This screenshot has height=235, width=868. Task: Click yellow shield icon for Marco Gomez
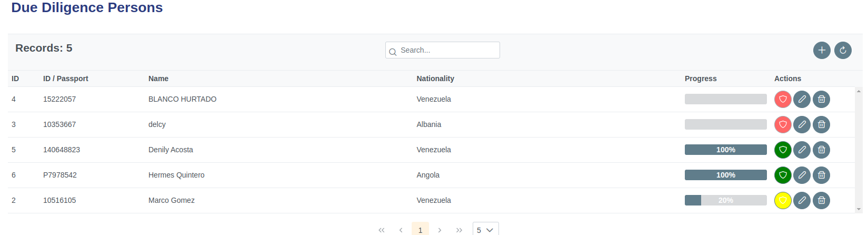point(783,200)
